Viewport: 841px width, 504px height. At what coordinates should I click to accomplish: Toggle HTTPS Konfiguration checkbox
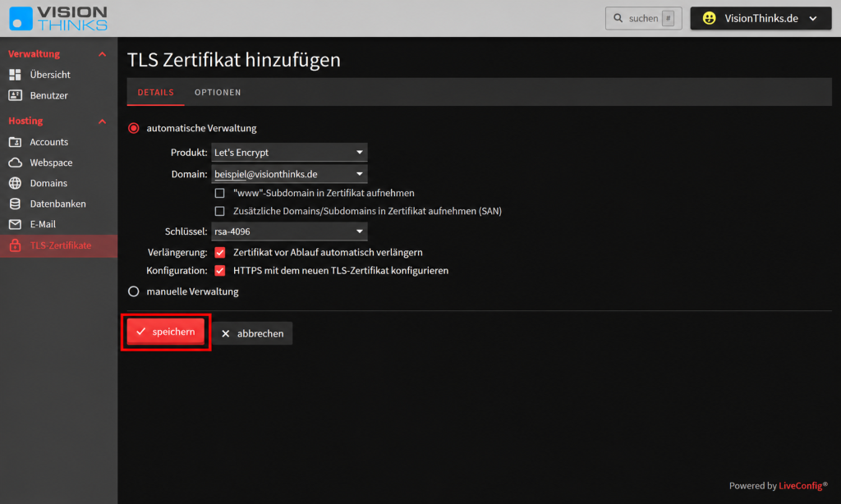(x=220, y=271)
